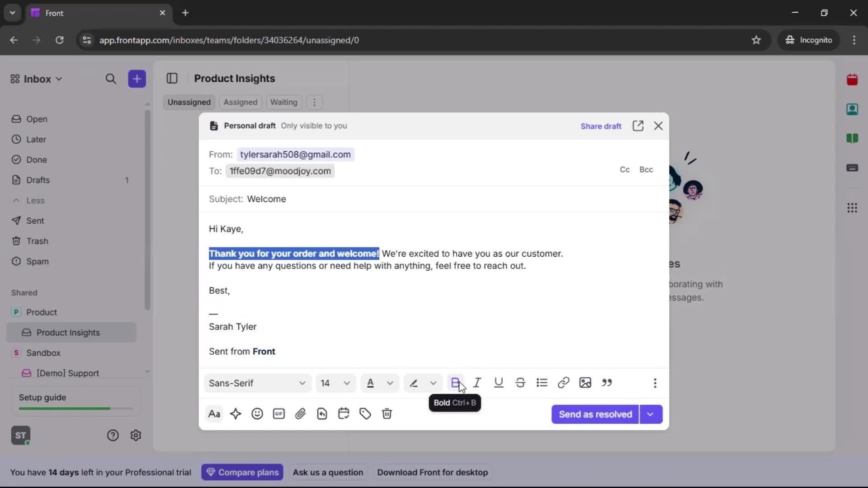The height and width of the screenshot is (488, 868).
Task: Insert a bulleted list
Action: click(542, 383)
